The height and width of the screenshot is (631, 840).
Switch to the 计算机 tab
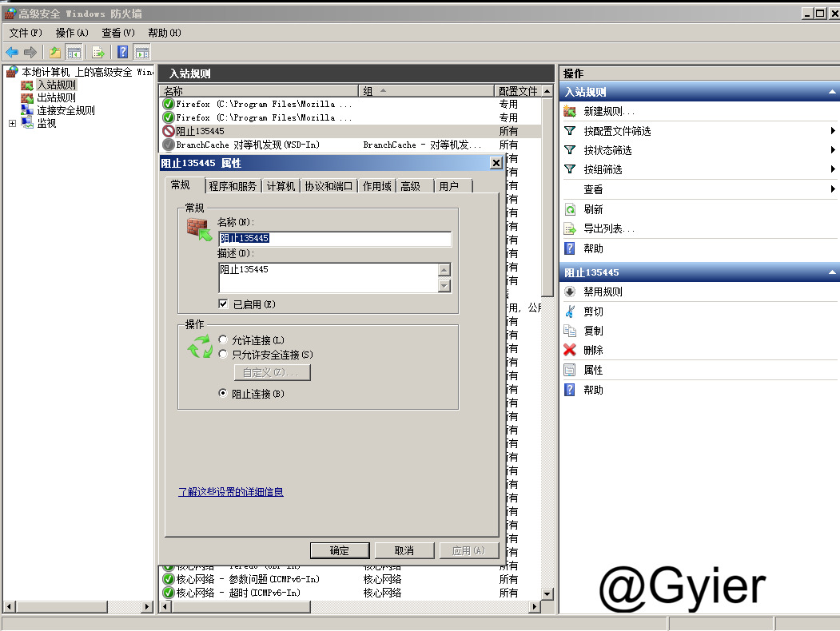[281, 186]
